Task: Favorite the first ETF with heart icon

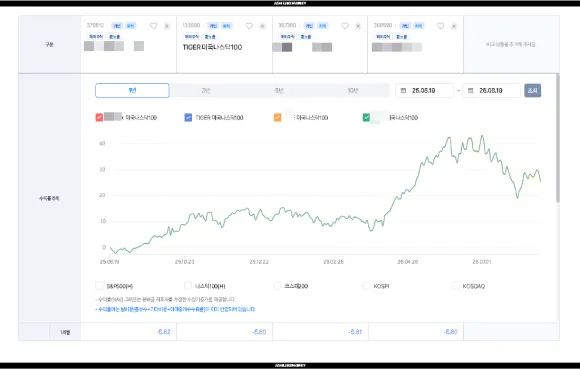Action: [154, 26]
